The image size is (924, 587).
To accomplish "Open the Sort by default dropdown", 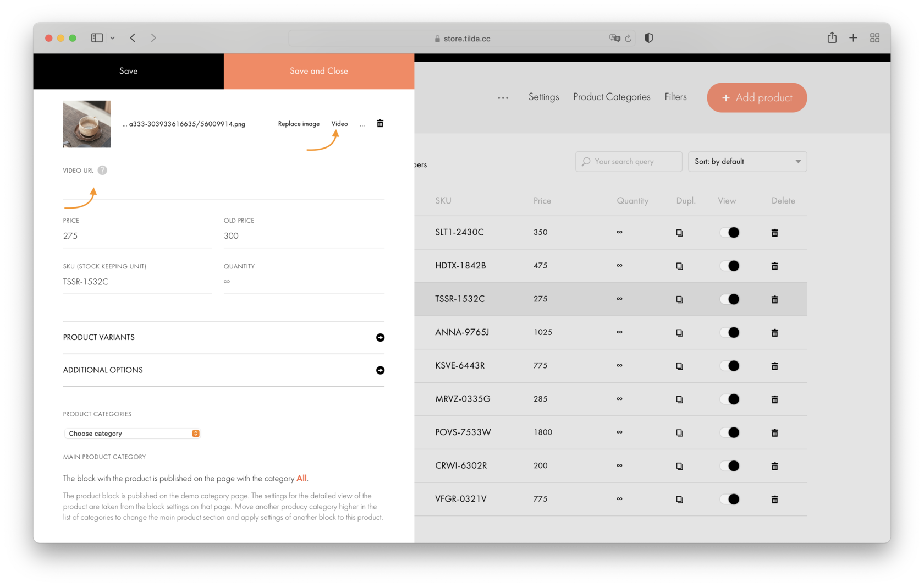I will coord(747,162).
